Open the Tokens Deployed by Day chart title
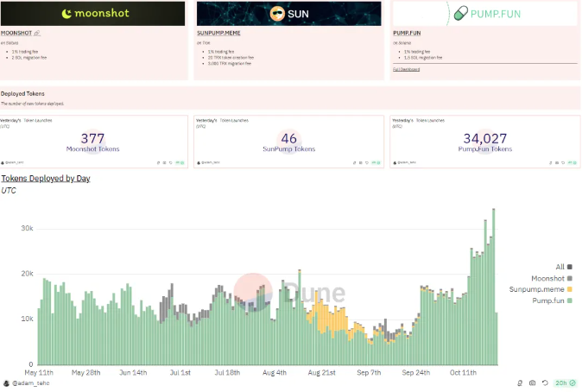Screen dimensions: 582x392 click(46, 179)
